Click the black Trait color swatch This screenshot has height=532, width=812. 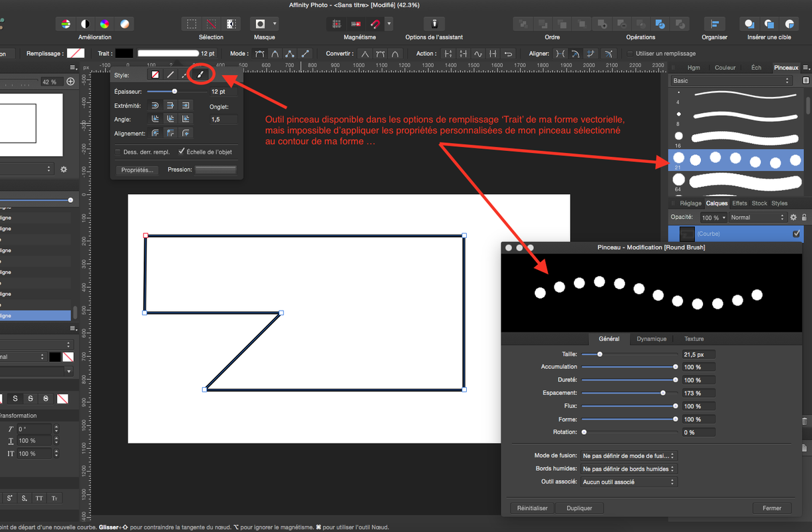point(124,53)
